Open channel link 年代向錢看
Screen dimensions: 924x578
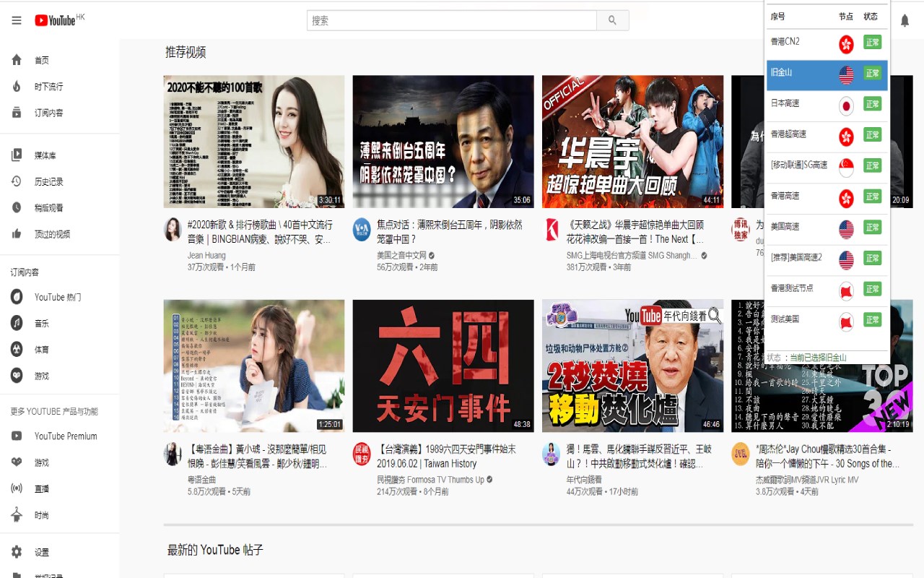(584, 479)
